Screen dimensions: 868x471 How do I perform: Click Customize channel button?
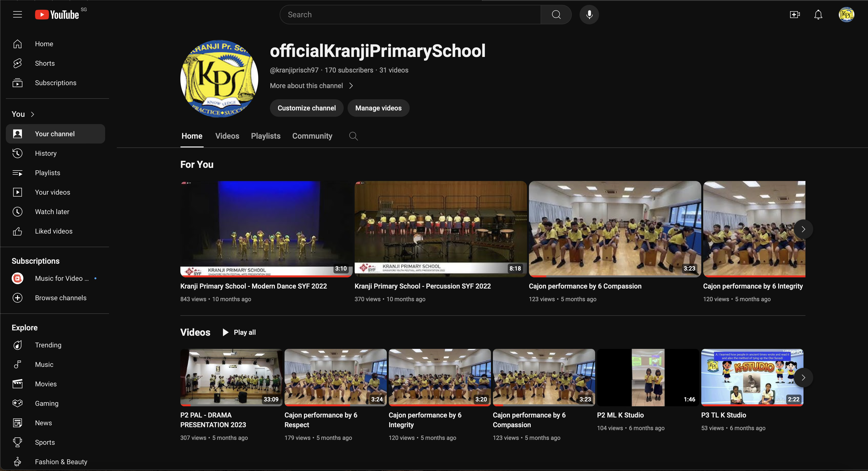[x=307, y=108]
